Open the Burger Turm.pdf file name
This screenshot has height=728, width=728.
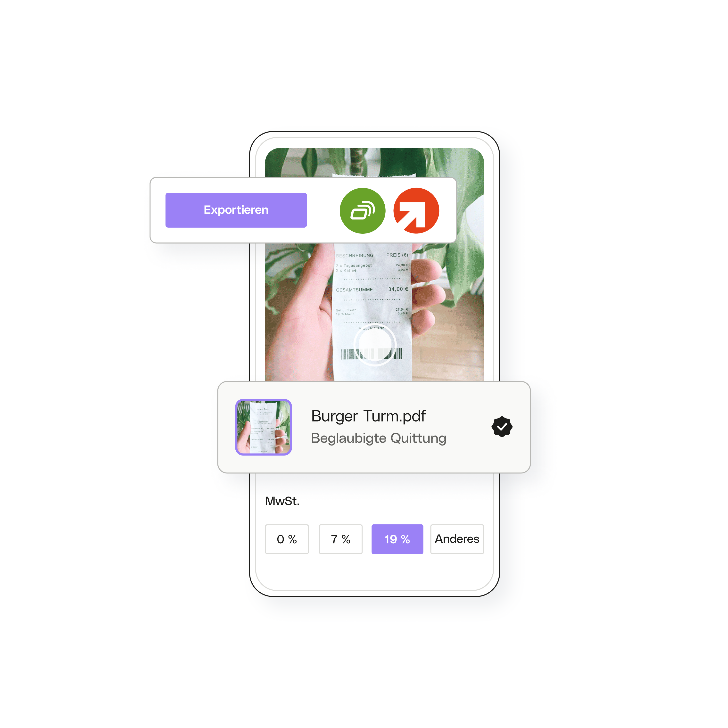pos(369,416)
